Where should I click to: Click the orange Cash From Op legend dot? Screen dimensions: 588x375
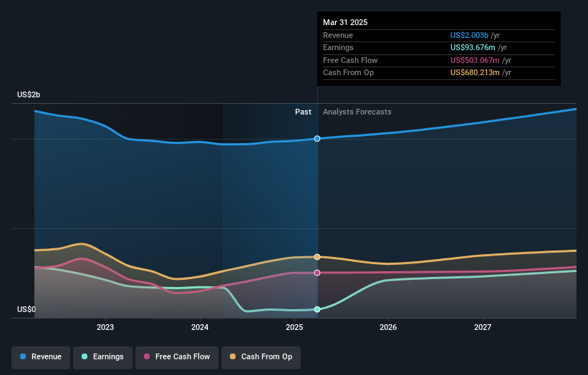point(233,356)
